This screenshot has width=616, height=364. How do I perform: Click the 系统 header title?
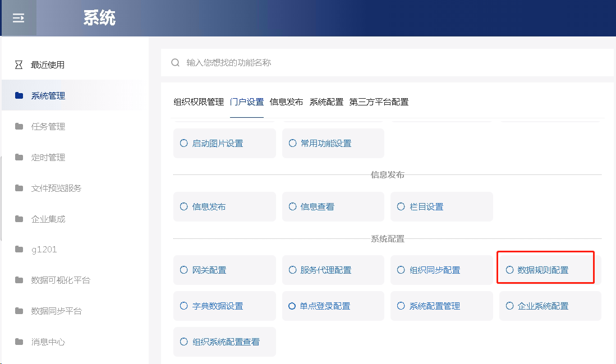[x=99, y=18]
